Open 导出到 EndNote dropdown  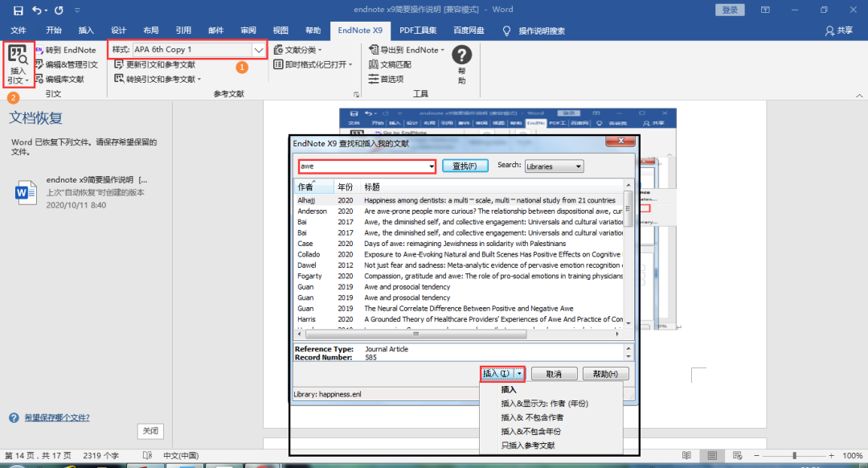point(407,50)
